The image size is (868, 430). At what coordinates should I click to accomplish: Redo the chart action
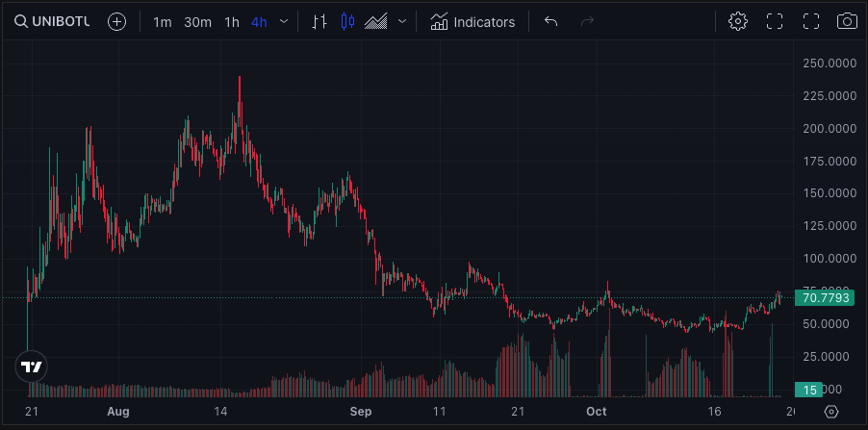click(x=587, y=22)
